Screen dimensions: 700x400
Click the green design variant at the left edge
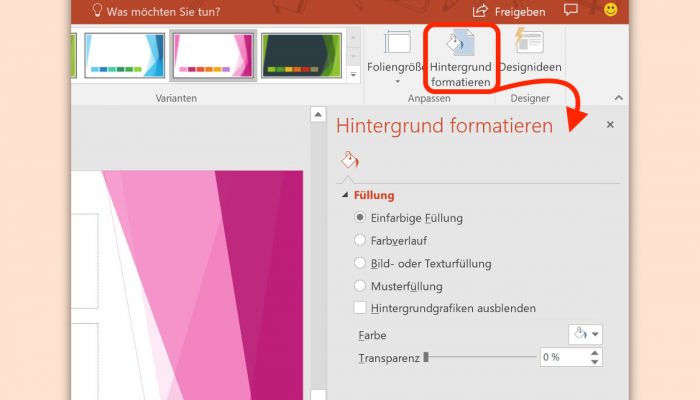[x=74, y=55]
